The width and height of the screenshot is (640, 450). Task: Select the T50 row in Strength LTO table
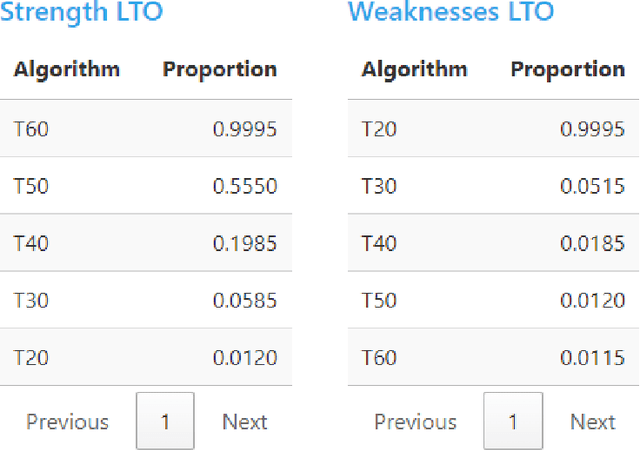click(146, 186)
